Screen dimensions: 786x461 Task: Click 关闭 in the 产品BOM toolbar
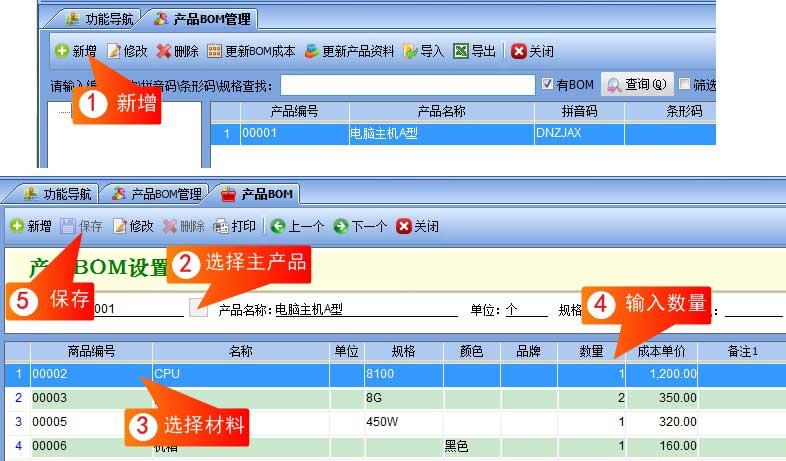pyautogui.click(x=418, y=226)
